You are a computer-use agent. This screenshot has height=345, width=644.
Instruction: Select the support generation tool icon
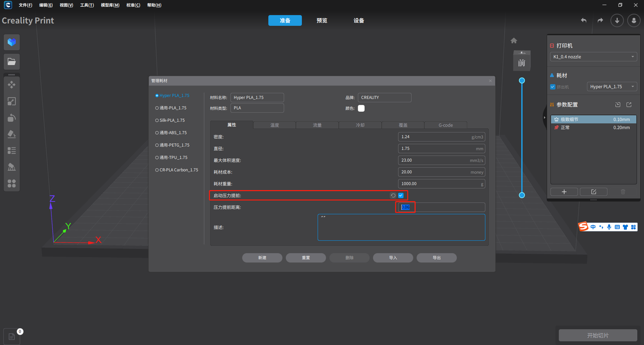pyautogui.click(x=12, y=167)
